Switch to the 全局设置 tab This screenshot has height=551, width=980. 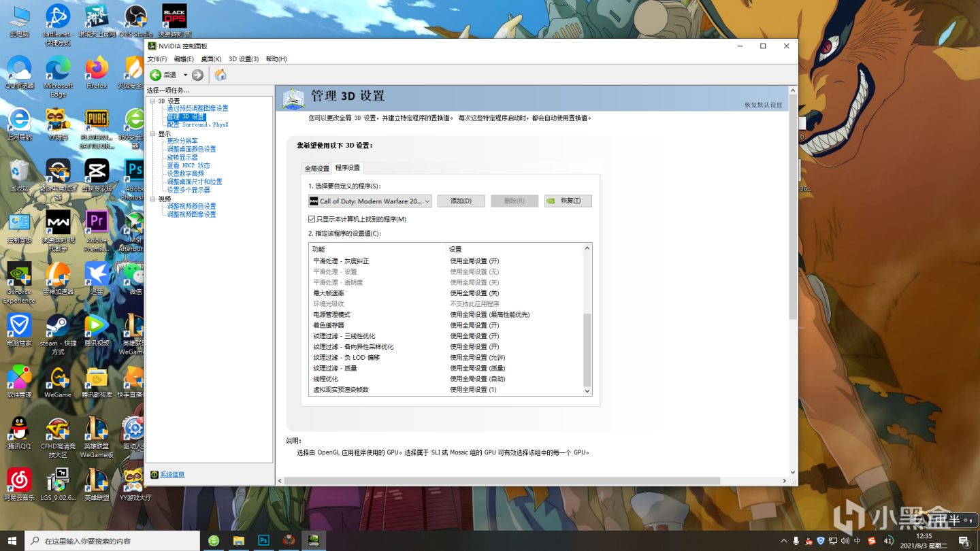pyautogui.click(x=316, y=168)
